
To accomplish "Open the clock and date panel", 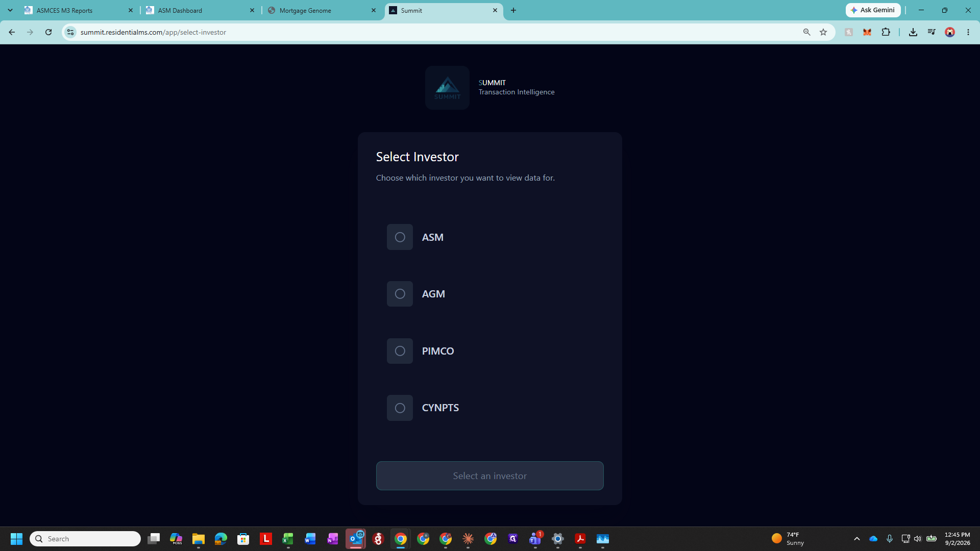I will [958, 539].
